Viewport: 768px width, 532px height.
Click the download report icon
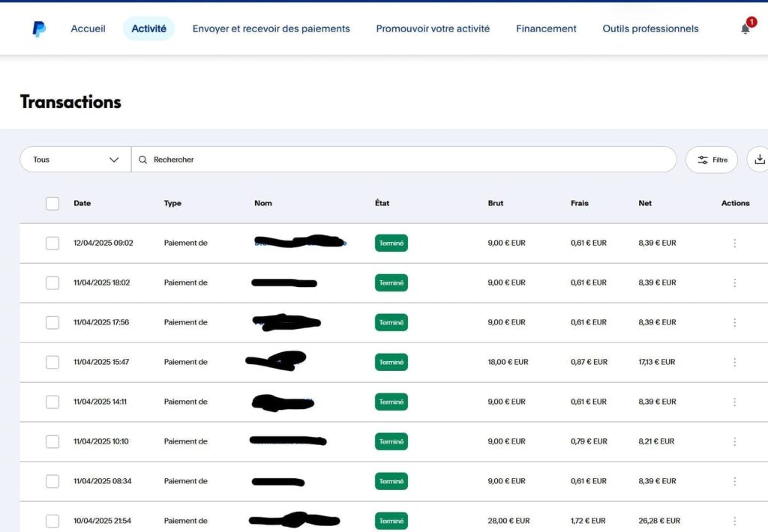click(759, 160)
